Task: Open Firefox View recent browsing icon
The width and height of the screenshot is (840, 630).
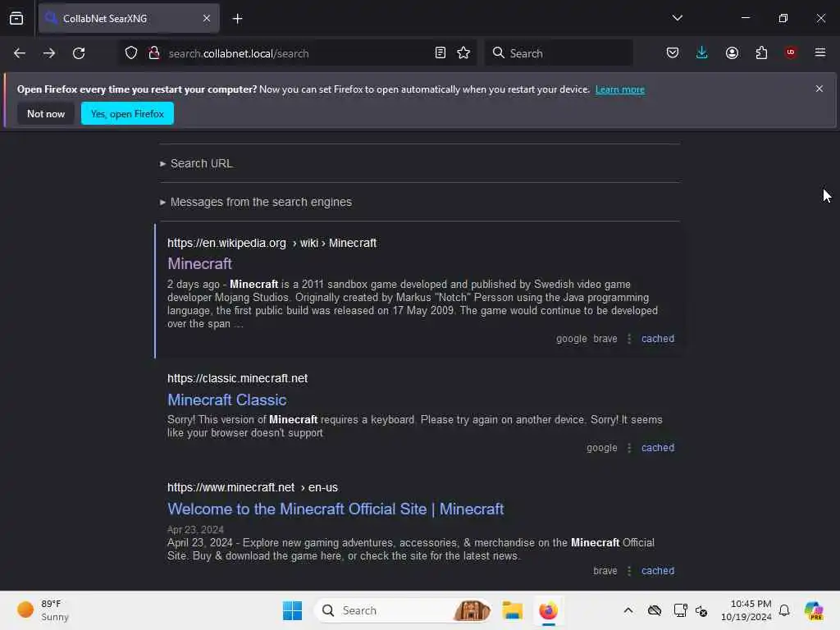Action: [x=16, y=18]
